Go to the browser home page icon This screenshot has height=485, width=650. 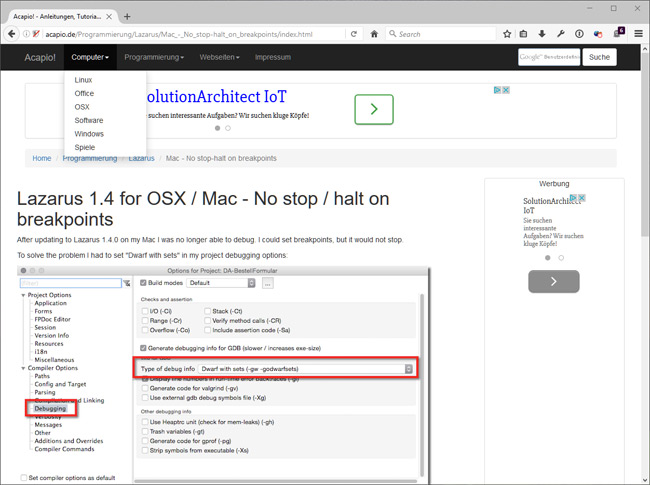click(374, 34)
